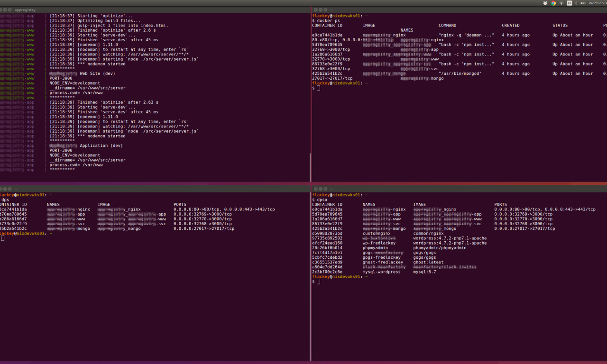Screen dimensions: 607x364
Task: Click the prompt cursor in dps terminal
Action: coord(2,238)
